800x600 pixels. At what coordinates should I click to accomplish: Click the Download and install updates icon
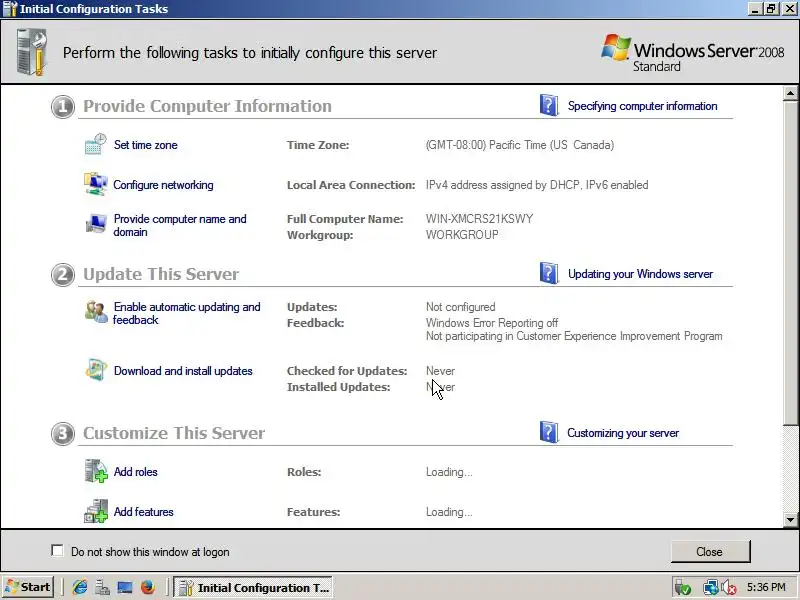click(95, 370)
